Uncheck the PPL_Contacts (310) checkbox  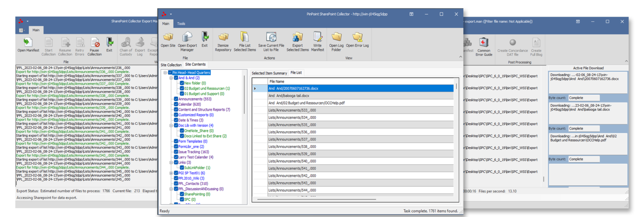pyautogui.click(x=176, y=184)
